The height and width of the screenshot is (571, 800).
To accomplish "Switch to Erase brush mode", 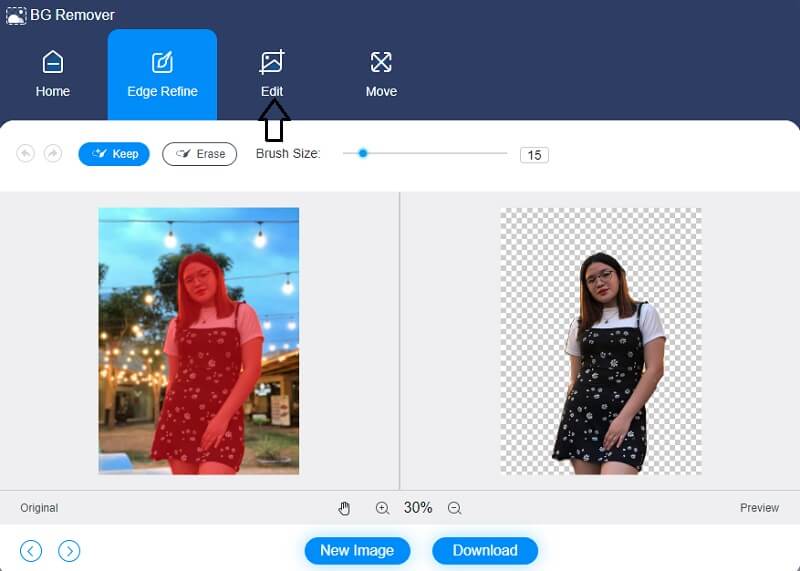I will pyautogui.click(x=199, y=154).
